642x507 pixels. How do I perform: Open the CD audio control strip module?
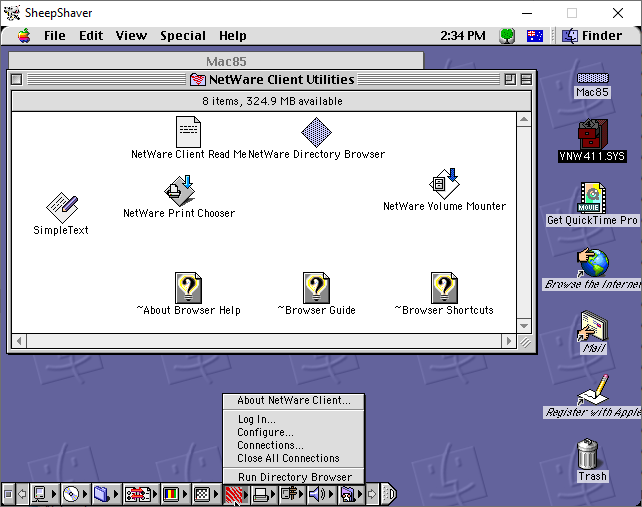(x=75, y=494)
